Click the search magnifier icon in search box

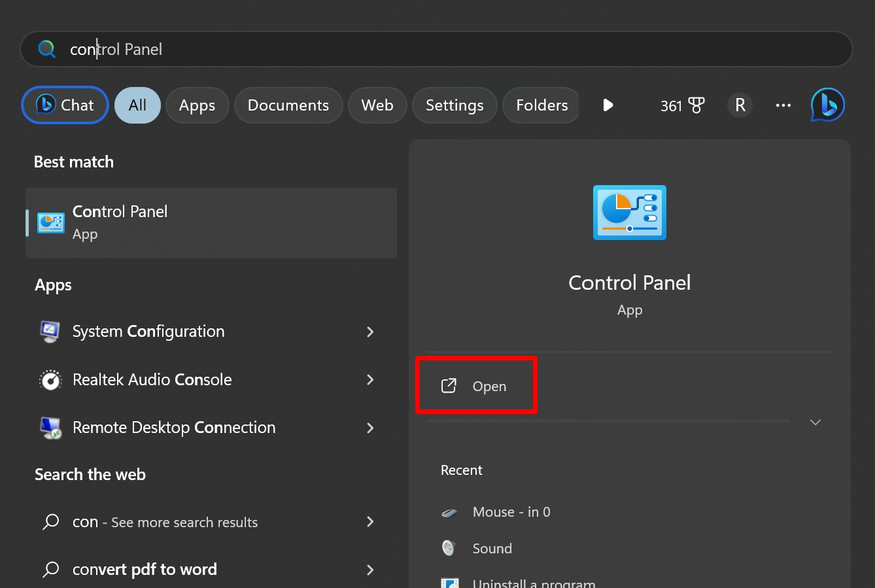click(x=46, y=49)
